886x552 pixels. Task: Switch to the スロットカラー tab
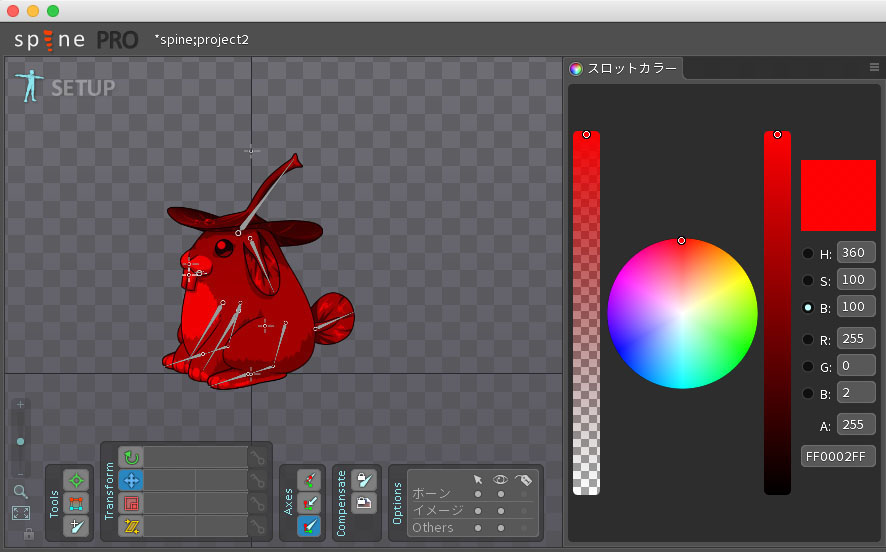point(625,68)
